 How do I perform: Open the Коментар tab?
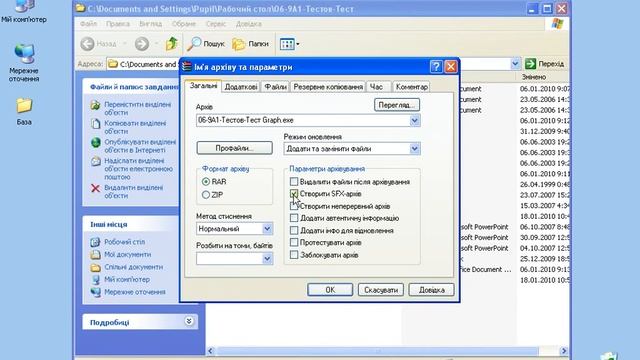click(411, 87)
